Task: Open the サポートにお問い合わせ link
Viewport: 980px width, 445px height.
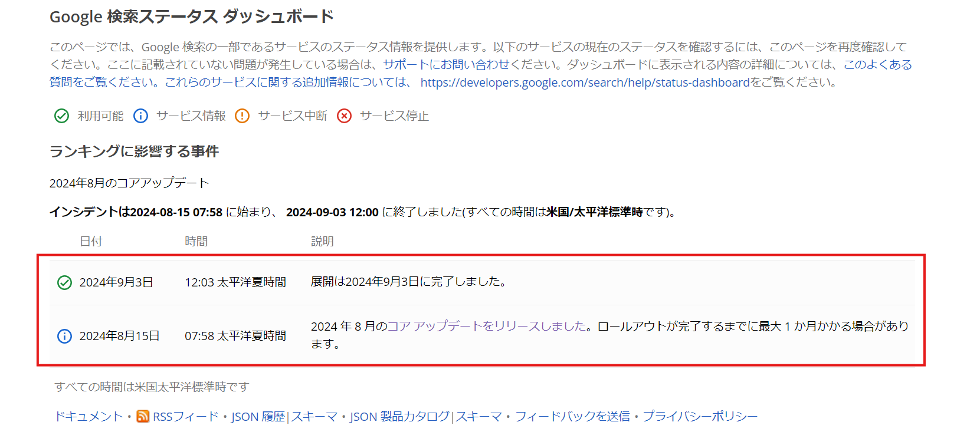Action: click(445, 64)
